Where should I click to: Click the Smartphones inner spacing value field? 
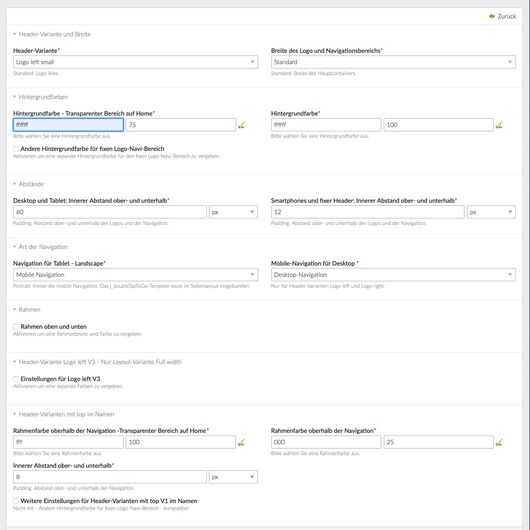(368, 212)
